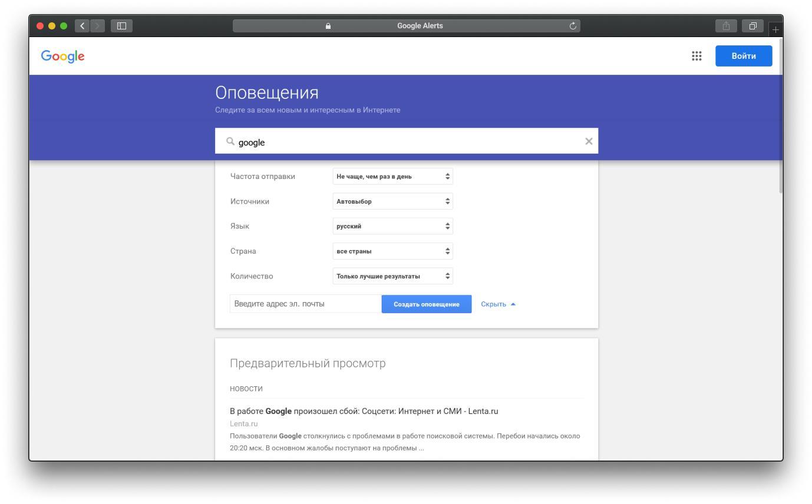Image resolution: width=812 pixels, height=504 pixels.
Task: Click the google search query field
Action: point(407,142)
